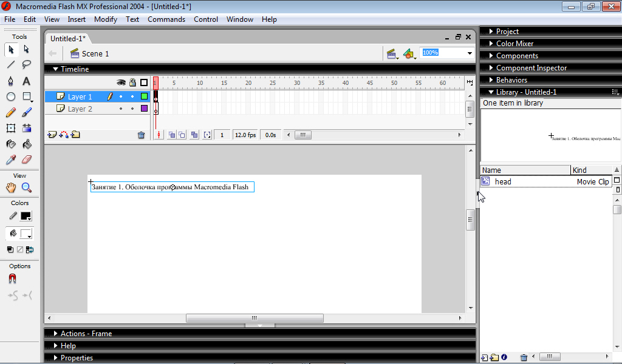Viewport: 622px width, 364px height.
Task: Click the Insert Layer Folder icon
Action: pyautogui.click(x=75, y=135)
